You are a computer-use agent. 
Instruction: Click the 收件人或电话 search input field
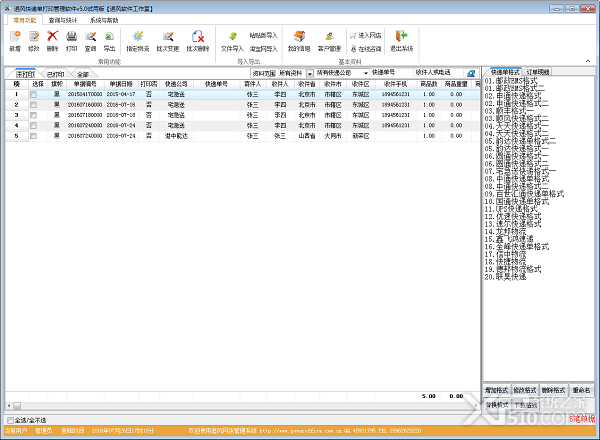click(x=439, y=73)
